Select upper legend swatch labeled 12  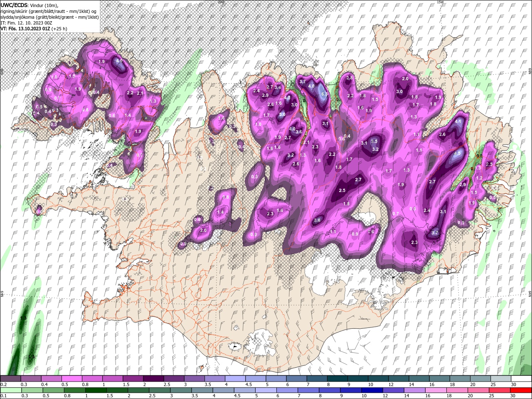(x=399, y=379)
